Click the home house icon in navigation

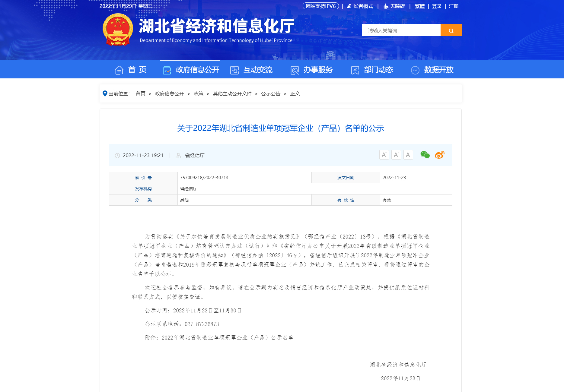[119, 70]
